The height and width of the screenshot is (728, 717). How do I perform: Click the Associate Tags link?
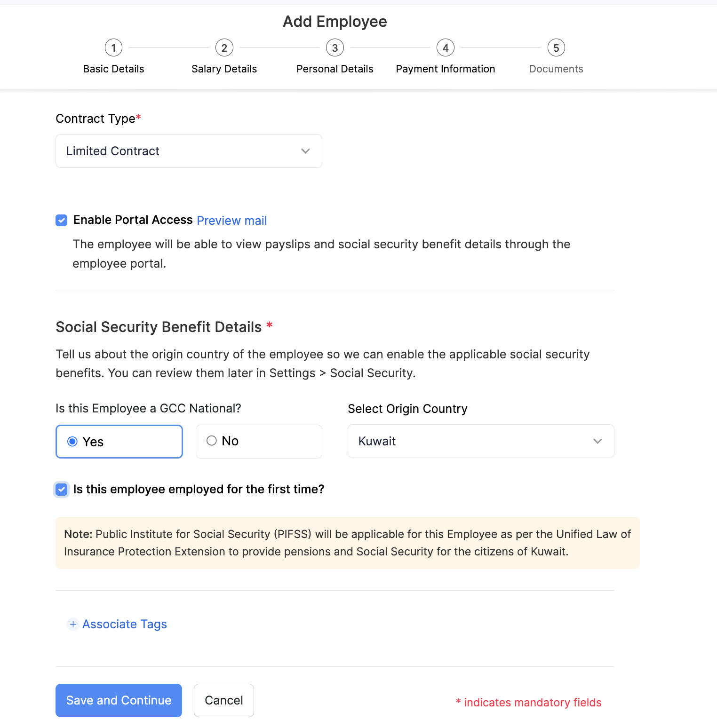point(125,624)
